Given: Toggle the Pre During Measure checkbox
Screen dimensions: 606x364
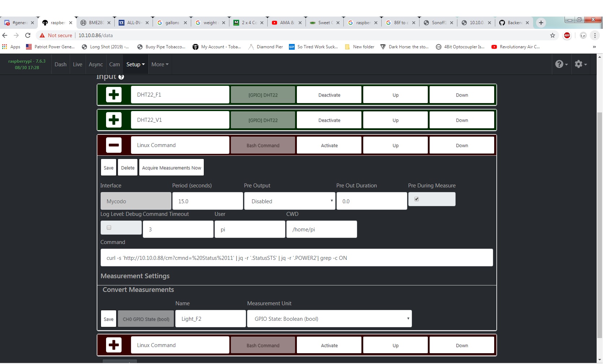Looking at the screenshot, I should click(x=417, y=199).
